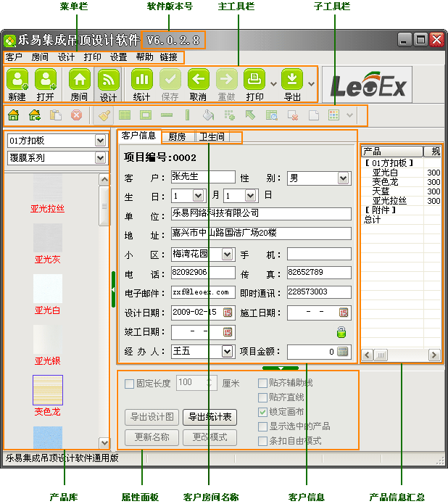
Task: Click the 取消 (Undo) arrow icon
Action: 198,80
